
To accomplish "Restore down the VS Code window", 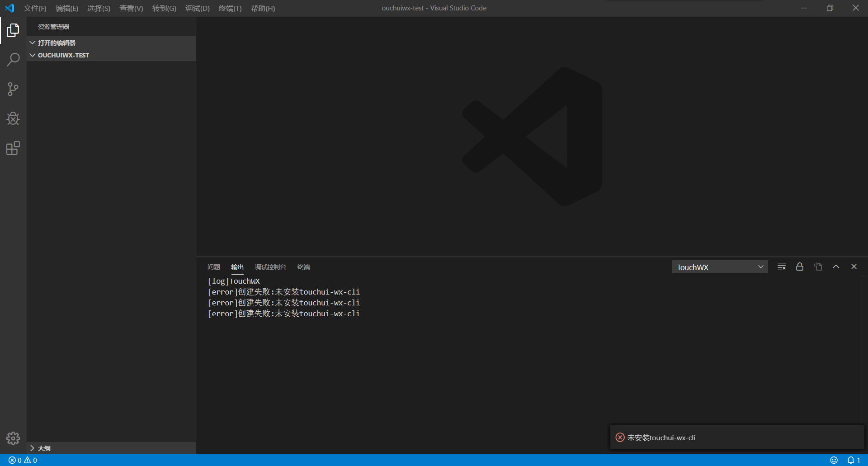I will [830, 8].
